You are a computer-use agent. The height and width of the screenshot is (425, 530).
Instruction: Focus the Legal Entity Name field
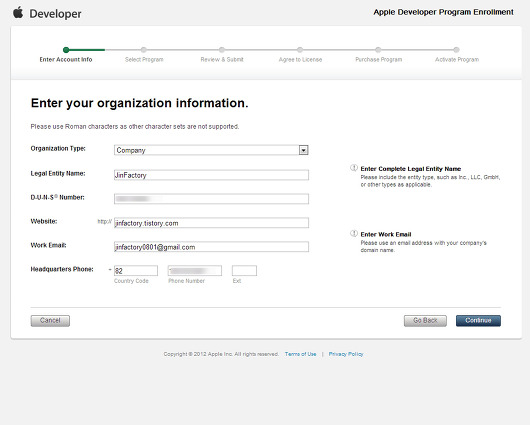click(x=211, y=175)
